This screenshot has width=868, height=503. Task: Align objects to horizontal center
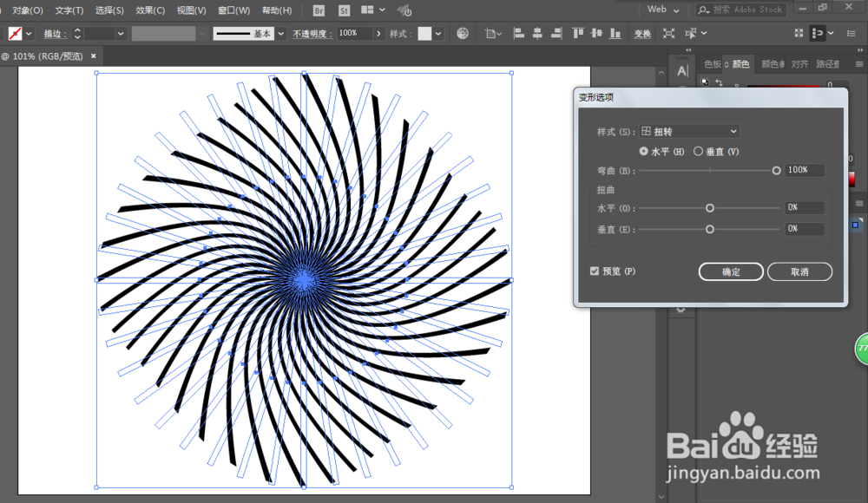[537, 34]
